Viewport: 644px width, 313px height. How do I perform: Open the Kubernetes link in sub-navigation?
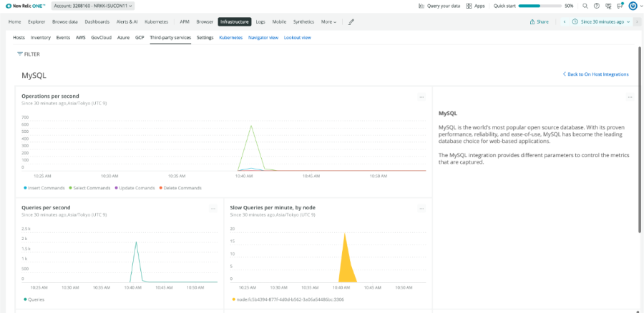[x=231, y=37]
